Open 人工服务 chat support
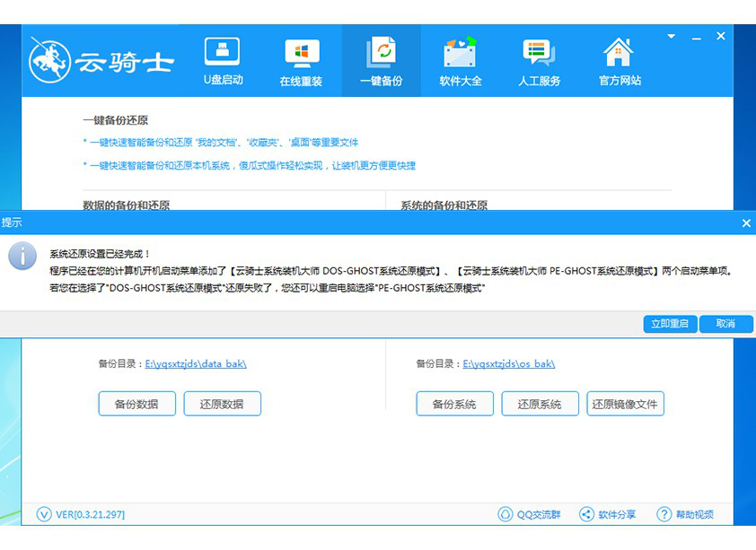756x550 pixels. coord(539,62)
